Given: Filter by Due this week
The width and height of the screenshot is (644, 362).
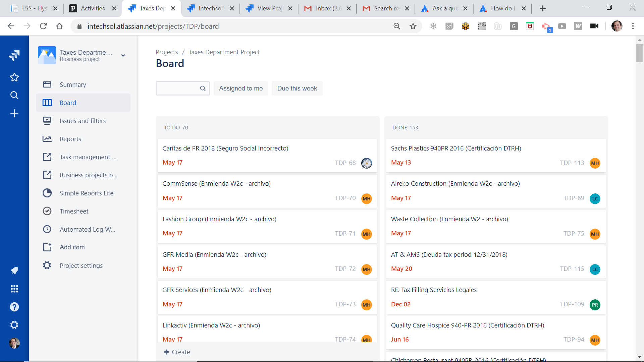Looking at the screenshot, I should (x=297, y=88).
